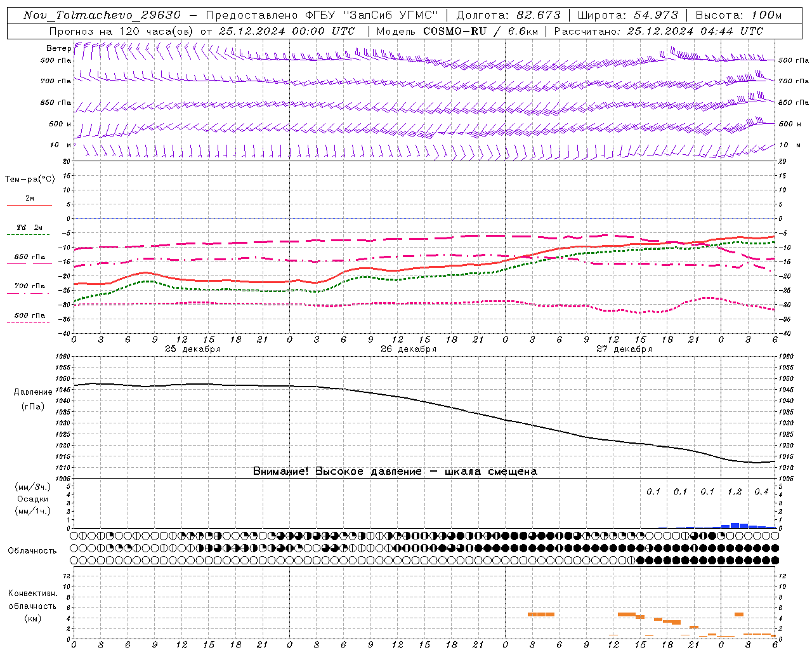Click the Td 2м dew point legend entry
Screen dimensions: 812x650
tap(30, 227)
